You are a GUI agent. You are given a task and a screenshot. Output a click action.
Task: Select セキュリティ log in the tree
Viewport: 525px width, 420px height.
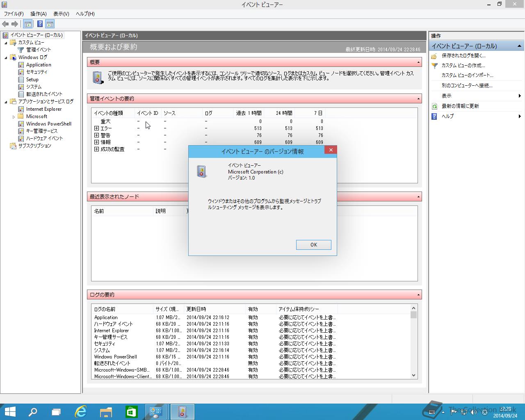tap(37, 72)
